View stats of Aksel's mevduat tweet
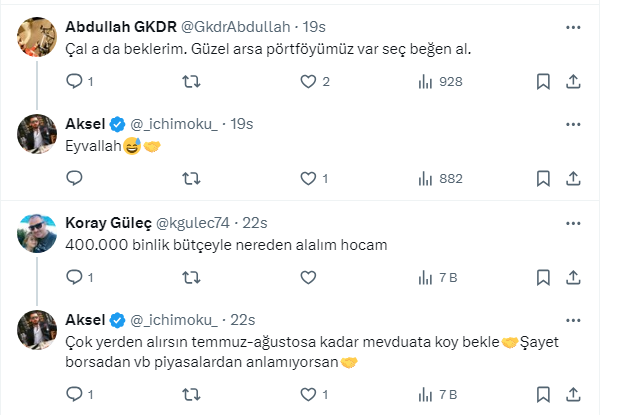628x415 pixels. 425,395
